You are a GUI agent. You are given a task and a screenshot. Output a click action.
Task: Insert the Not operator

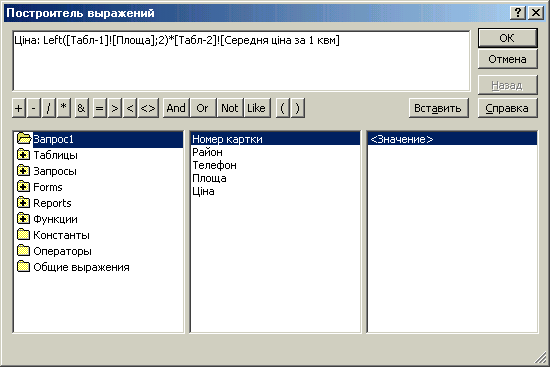click(x=230, y=108)
